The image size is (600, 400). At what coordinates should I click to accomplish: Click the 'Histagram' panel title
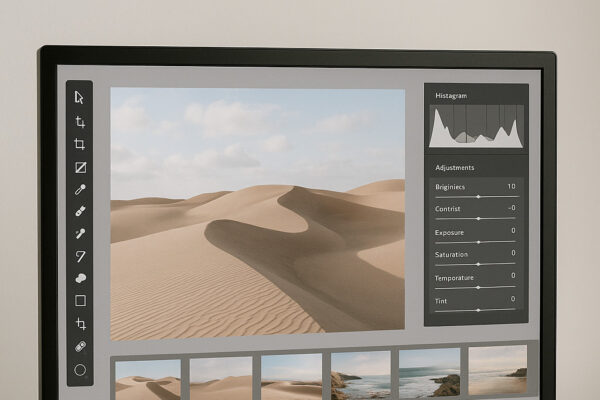coord(451,96)
